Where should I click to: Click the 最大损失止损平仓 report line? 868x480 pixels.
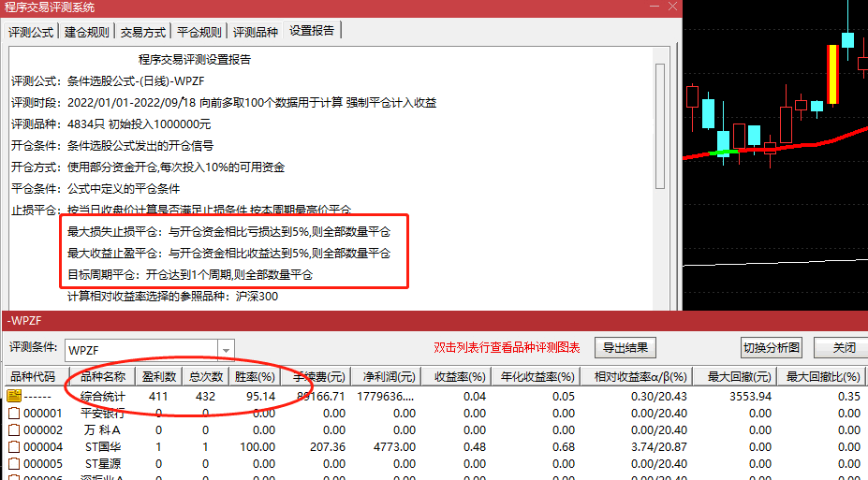228,232
